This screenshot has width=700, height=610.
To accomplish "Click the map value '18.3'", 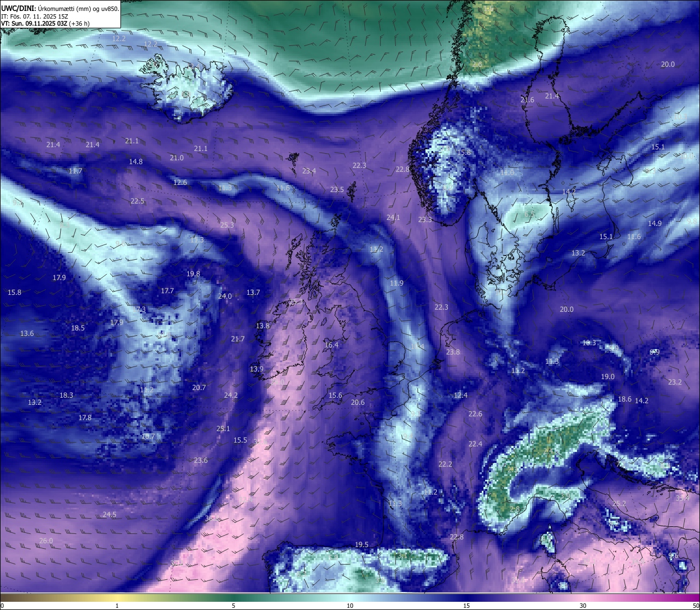I will click(66, 395).
